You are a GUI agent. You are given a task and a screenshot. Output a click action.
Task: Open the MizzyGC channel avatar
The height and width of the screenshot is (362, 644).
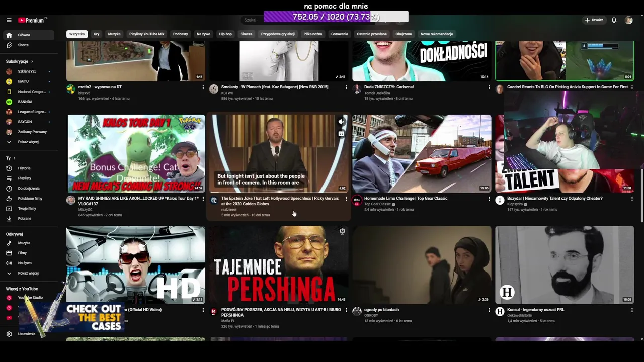point(71,200)
